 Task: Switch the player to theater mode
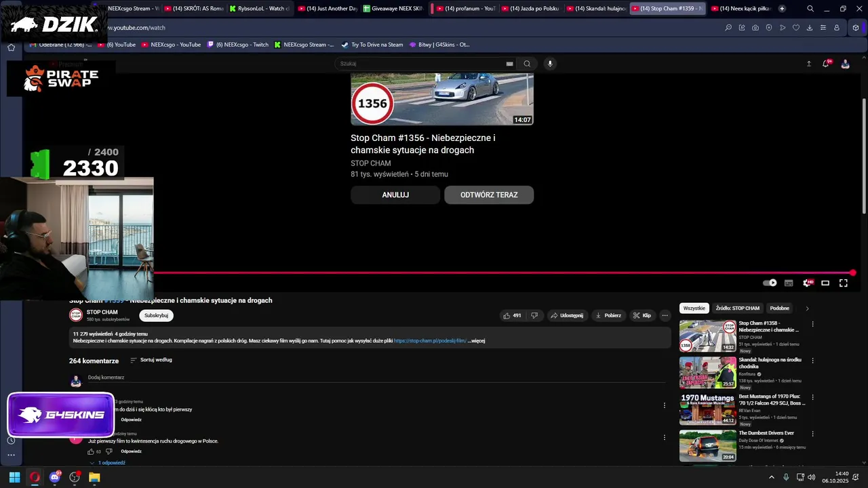coord(825,283)
